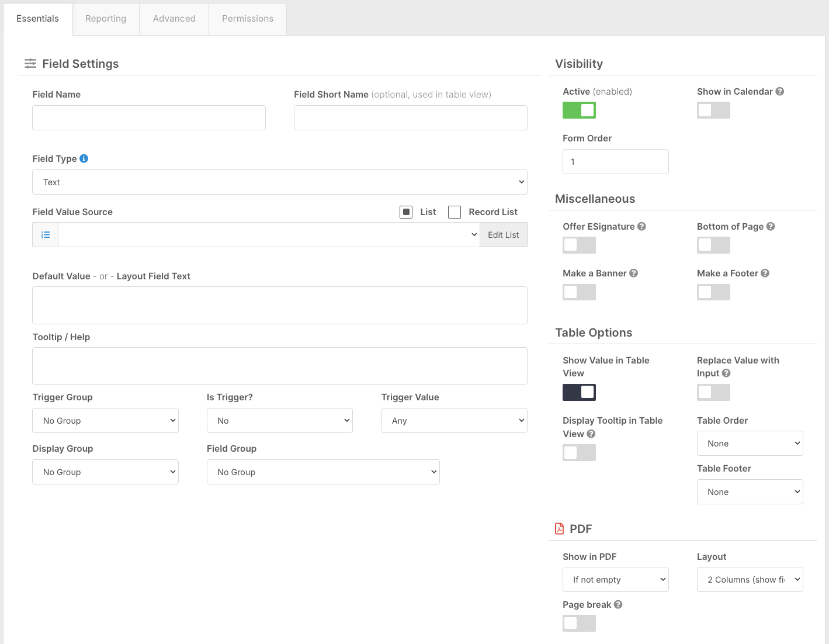Screen dimensions: 829x644
Task: Click the Replace Value with Input help icon
Action: tap(726, 373)
